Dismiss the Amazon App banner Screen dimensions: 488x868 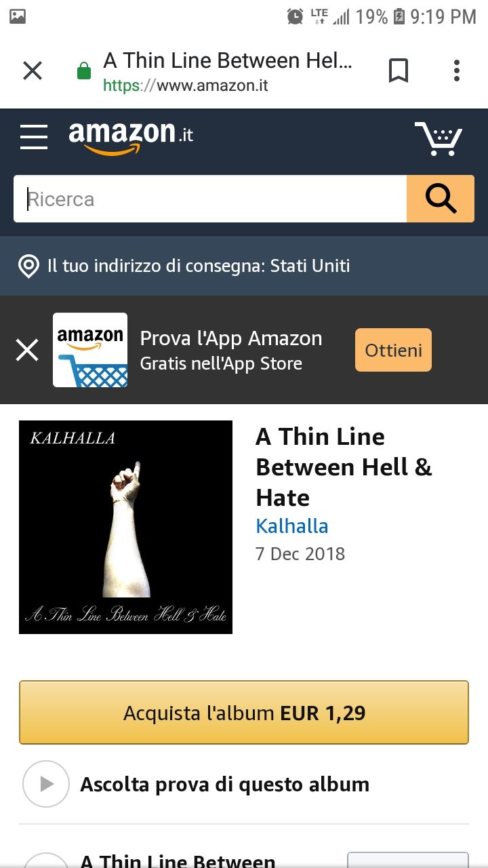click(x=27, y=350)
